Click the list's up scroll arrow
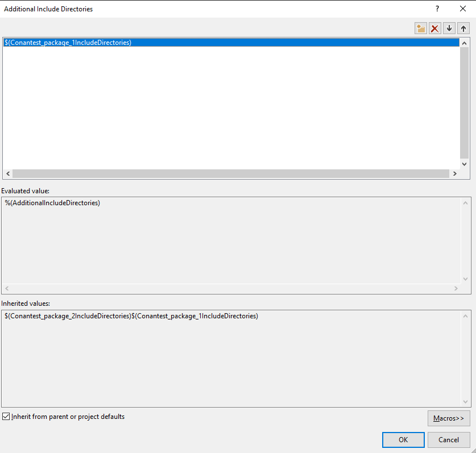The width and height of the screenshot is (476, 453). (464, 42)
